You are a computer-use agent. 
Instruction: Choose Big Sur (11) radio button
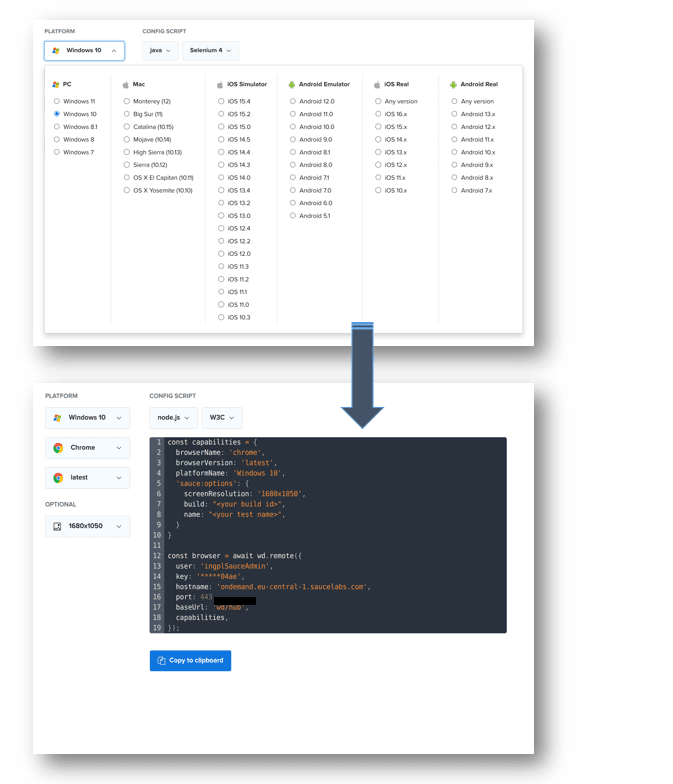[x=126, y=114]
